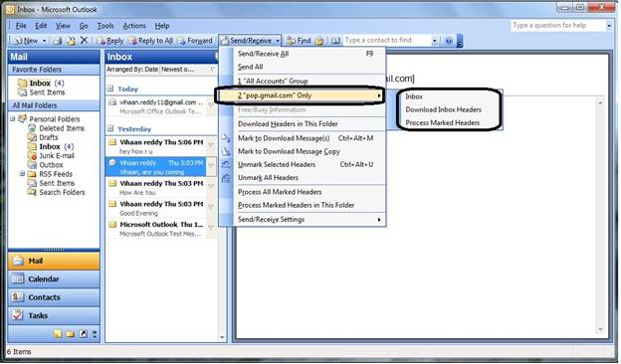Viewport: 621px width, 364px height.
Task: Click the message list scroll down arrow
Action: point(222,337)
